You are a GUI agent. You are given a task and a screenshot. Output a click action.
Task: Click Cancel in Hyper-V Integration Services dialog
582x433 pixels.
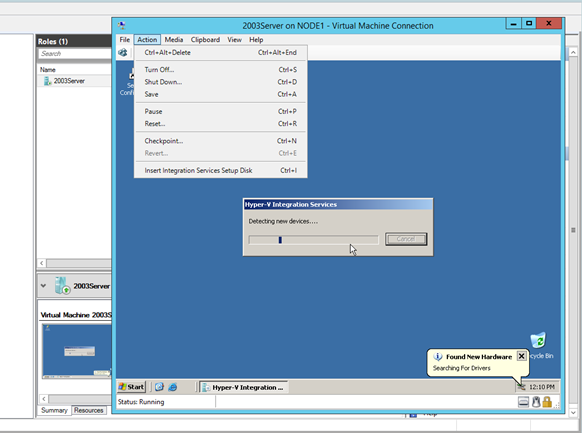point(406,239)
